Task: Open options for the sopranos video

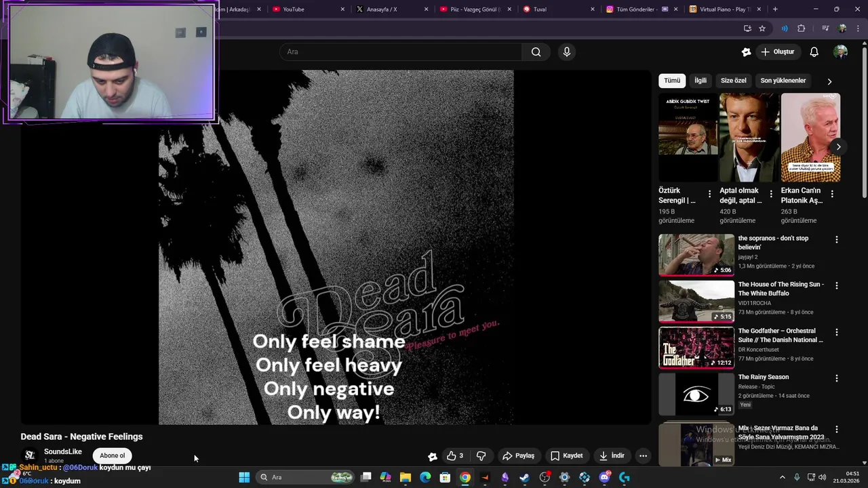Action: pyautogui.click(x=836, y=239)
